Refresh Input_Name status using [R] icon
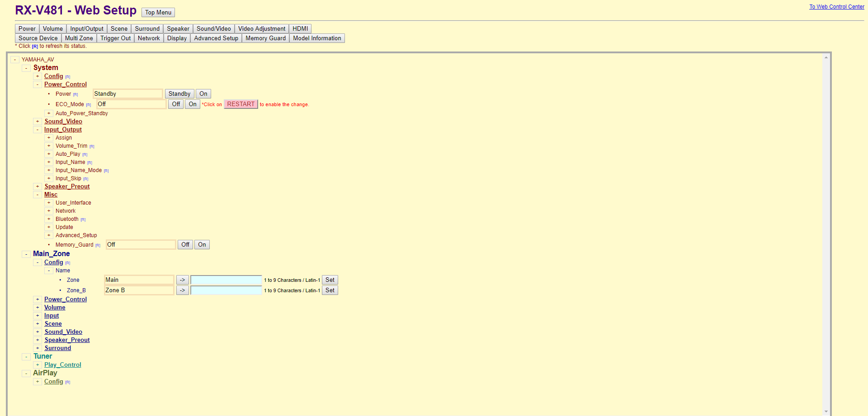Viewport: 868px width, 416px height. (x=90, y=163)
